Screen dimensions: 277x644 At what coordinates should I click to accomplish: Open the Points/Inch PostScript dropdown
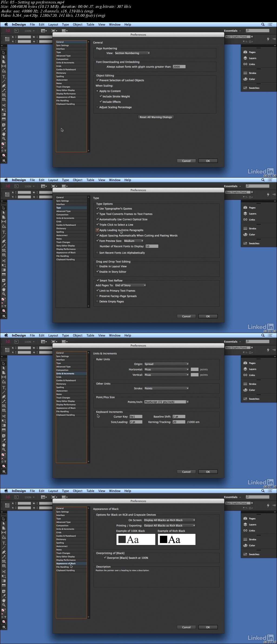166,402
